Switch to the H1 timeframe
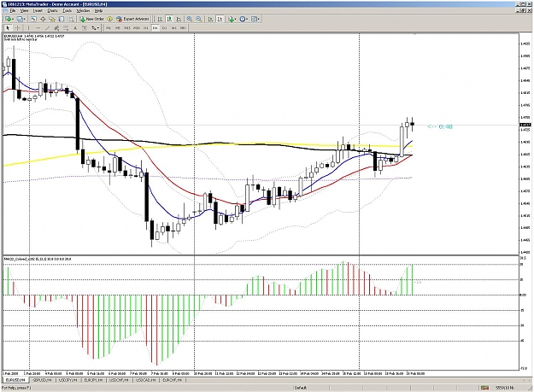This screenshot has height=392, width=534. [x=146, y=28]
